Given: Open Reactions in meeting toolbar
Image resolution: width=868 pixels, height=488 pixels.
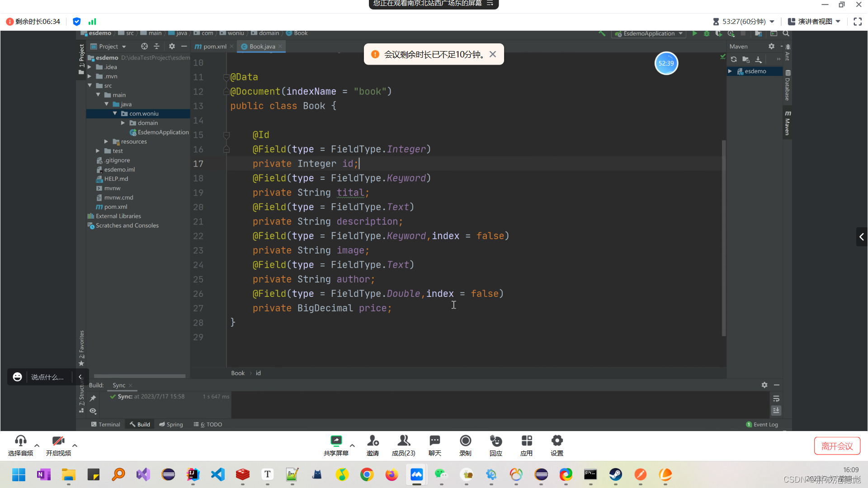Looking at the screenshot, I should pos(496,446).
